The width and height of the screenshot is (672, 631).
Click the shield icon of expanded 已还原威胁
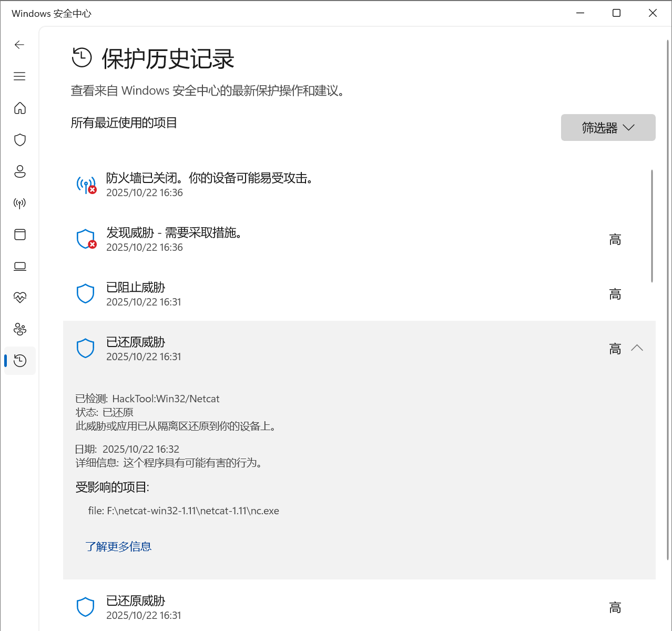click(x=86, y=349)
